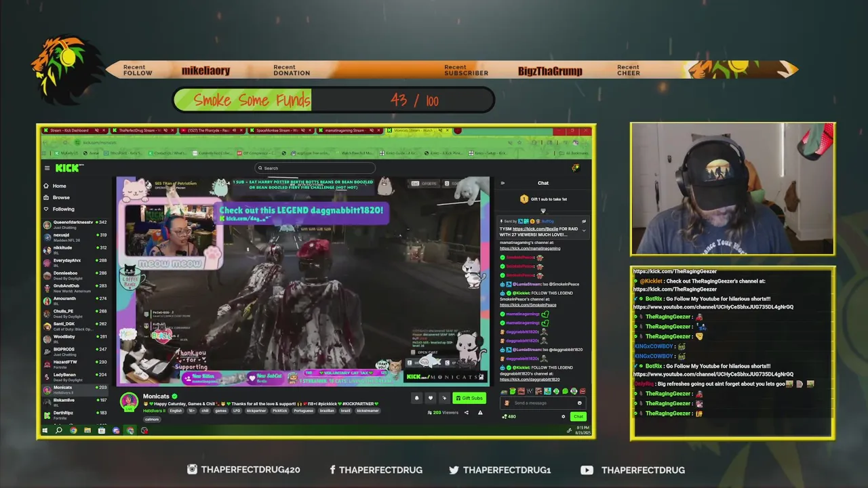Open kick.com/mamatinagaming chat link
This screenshot has height=488, width=868.
tap(530, 248)
